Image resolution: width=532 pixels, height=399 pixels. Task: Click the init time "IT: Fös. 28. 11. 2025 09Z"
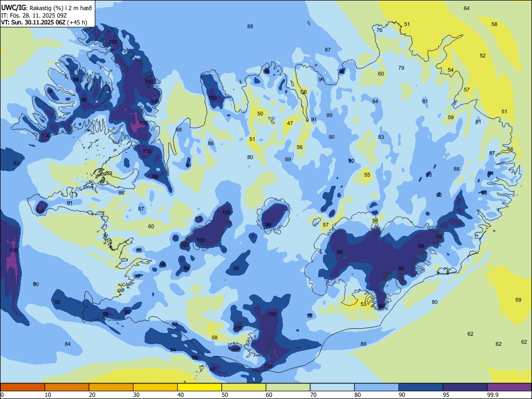pos(34,15)
